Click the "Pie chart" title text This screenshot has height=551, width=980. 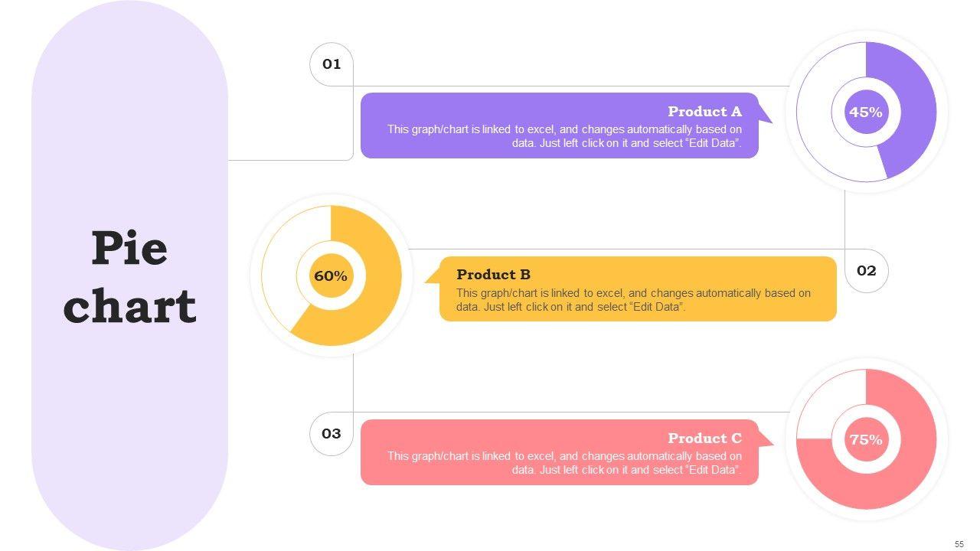pos(129,277)
